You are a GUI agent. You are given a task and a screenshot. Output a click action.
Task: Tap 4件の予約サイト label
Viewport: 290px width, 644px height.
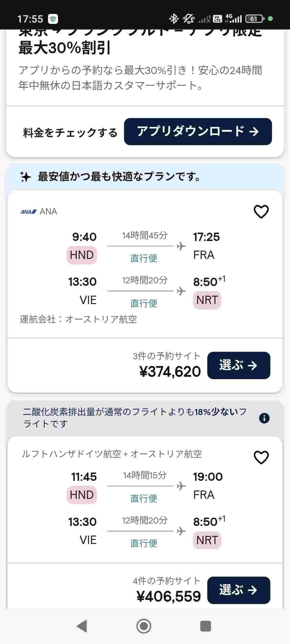[166, 581]
